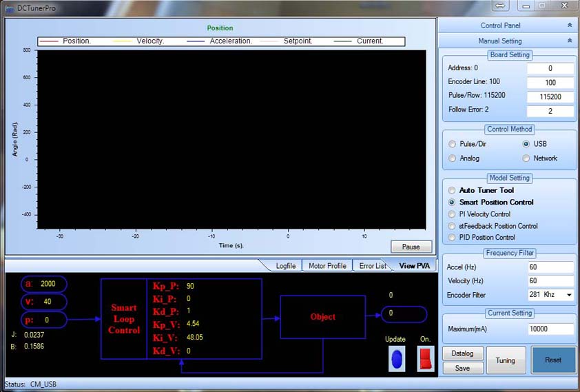Collapse the Manual Setting section
This screenshot has height=392, width=580.
pyautogui.click(x=569, y=41)
